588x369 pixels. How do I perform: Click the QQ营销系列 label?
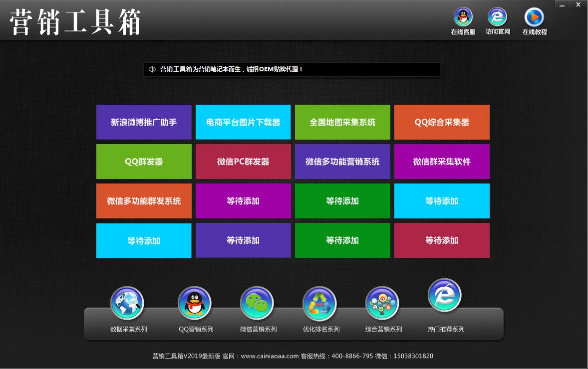pos(196,329)
